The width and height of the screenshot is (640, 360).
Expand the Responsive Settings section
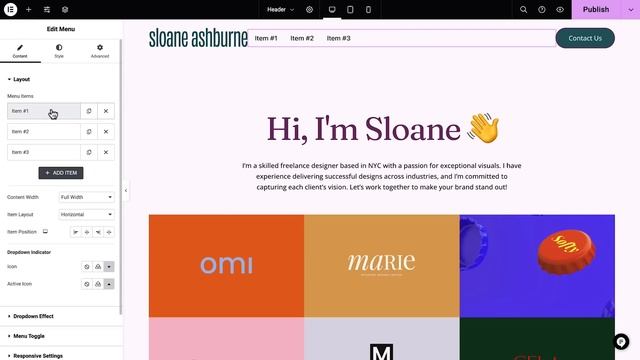(x=60, y=355)
